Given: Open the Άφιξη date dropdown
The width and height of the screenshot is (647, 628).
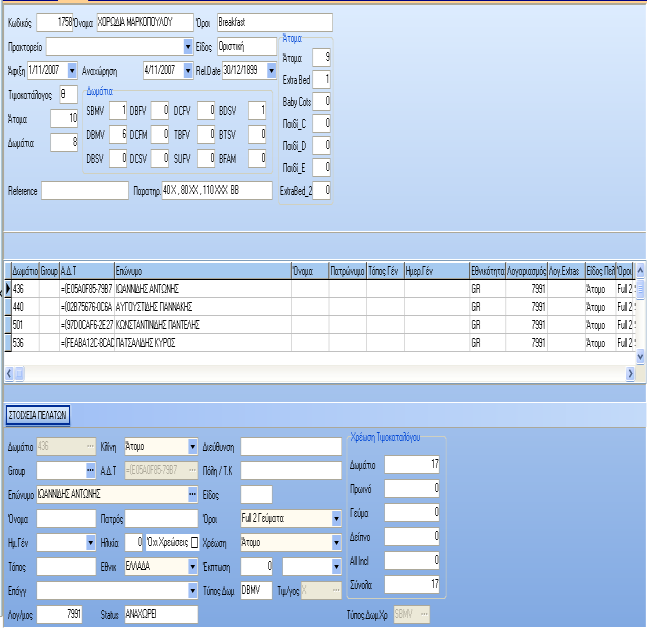Looking at the screenshot, I should pos(72,71).
